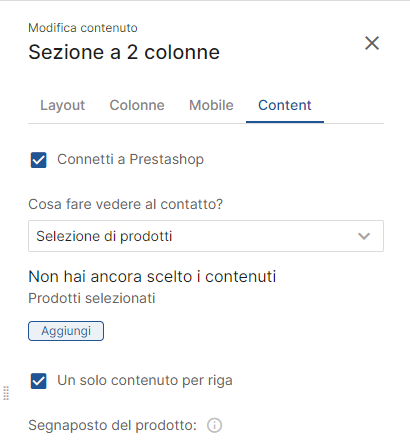
Task: Open the Selezione di prodotti dropdown field
Action: [x=206, y=236]
